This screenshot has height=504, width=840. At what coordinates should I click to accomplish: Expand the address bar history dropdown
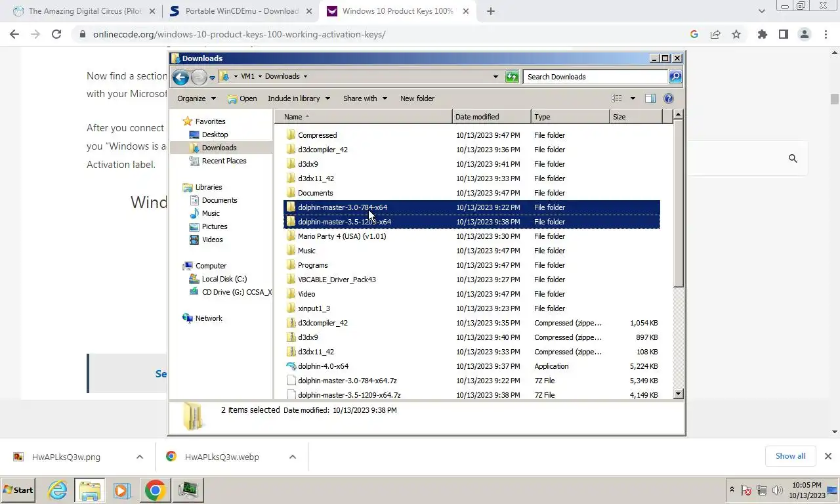tap(495, 77)
